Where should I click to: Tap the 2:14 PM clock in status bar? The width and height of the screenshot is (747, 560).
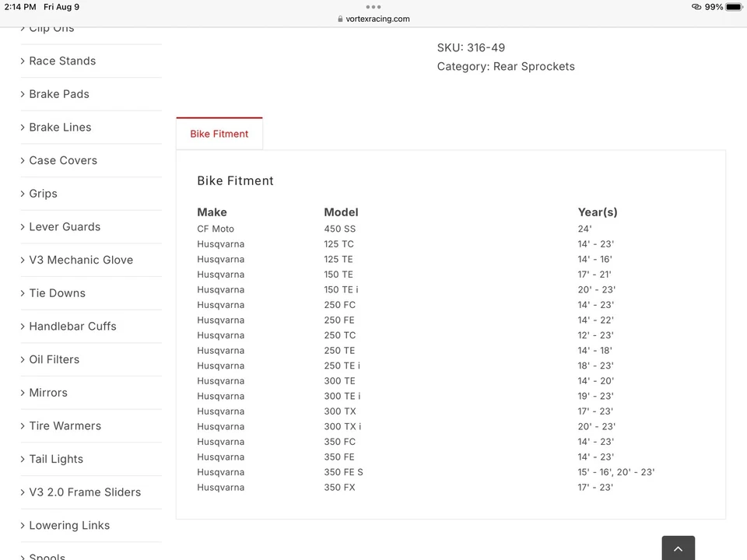tap(20, 7)
